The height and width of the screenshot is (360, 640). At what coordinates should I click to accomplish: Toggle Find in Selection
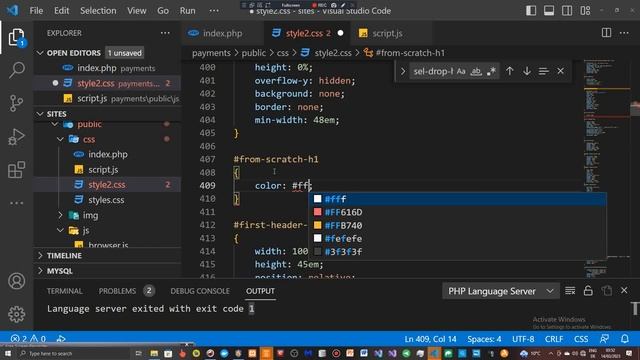[544, 71]
